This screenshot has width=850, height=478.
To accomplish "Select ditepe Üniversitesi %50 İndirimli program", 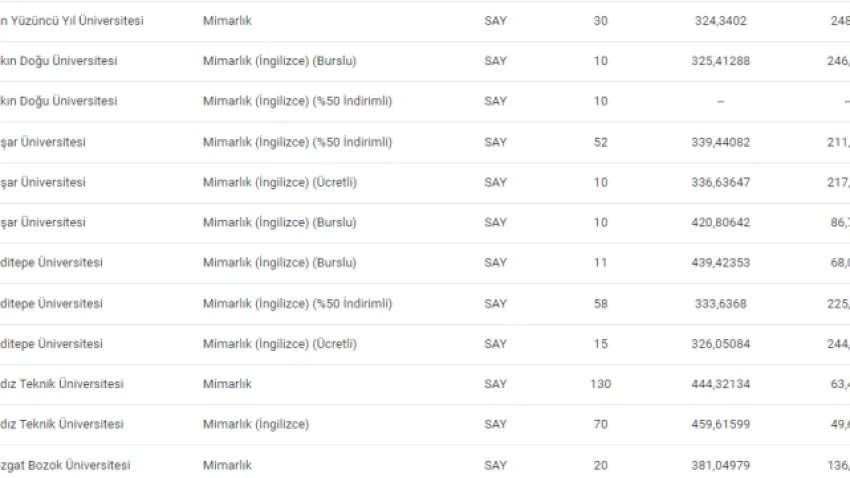I will (298, 303).
